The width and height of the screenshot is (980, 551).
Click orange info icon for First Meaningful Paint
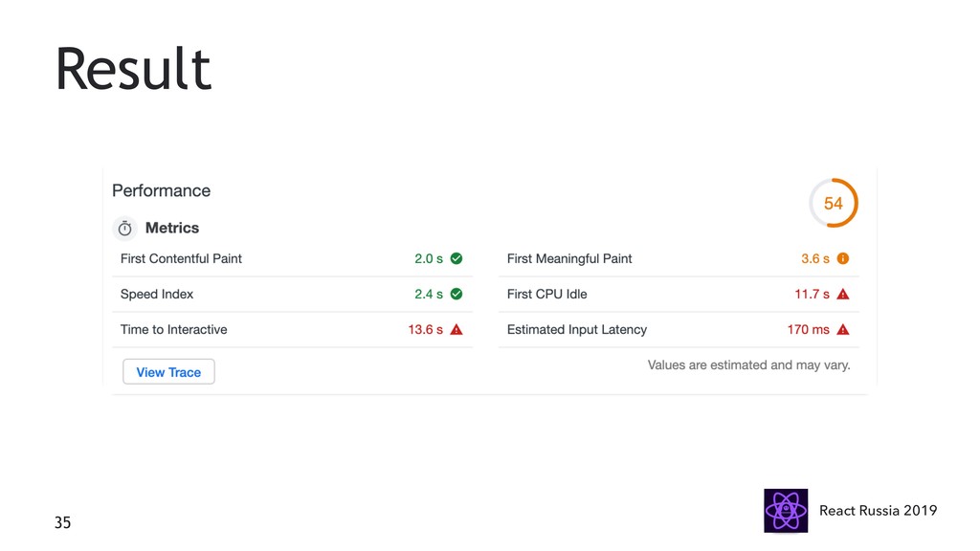click(843, 258)
